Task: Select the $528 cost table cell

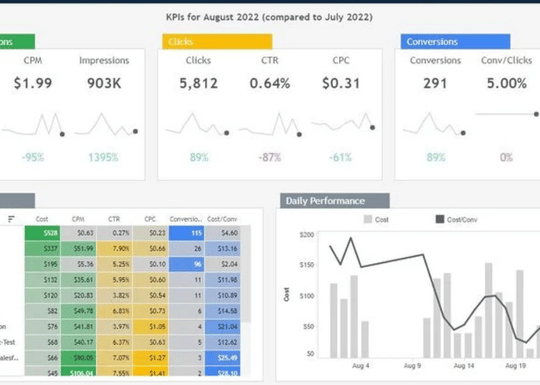Action: 42,233
